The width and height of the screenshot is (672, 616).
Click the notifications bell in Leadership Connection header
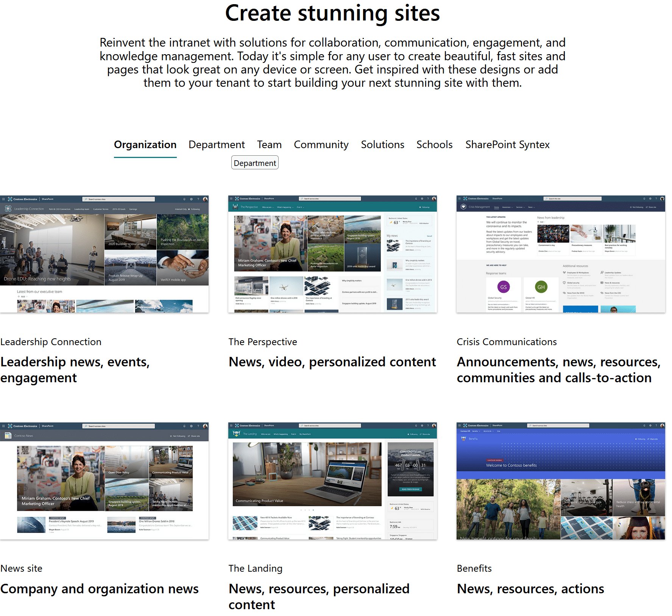[x=184, y=199]
